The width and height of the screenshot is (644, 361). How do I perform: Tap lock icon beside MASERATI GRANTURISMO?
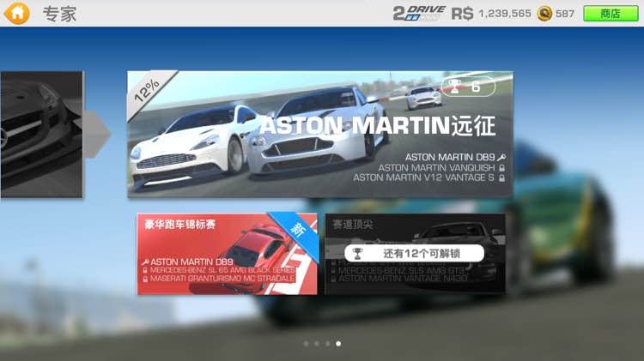[x=145, y=279]
